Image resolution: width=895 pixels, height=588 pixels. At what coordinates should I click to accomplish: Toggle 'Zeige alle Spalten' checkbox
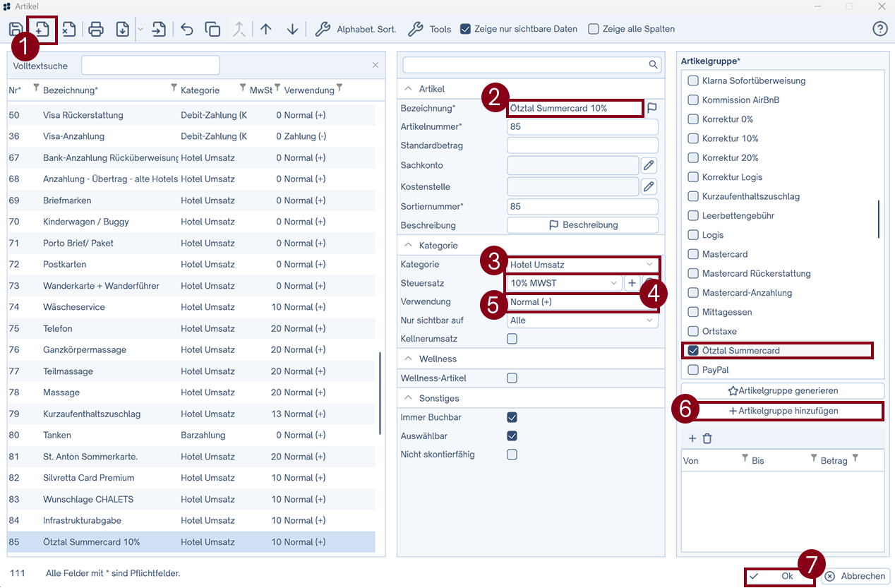(x=594, y=29)
